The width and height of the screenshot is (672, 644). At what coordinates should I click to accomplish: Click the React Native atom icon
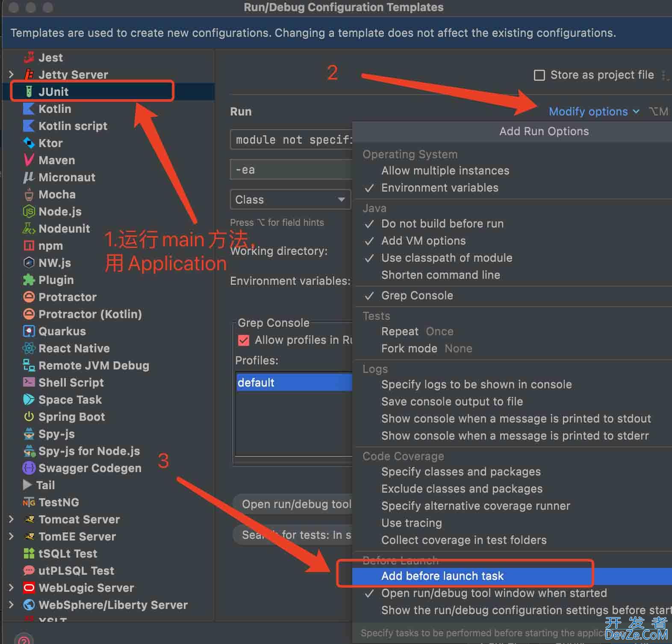[29, 348]
